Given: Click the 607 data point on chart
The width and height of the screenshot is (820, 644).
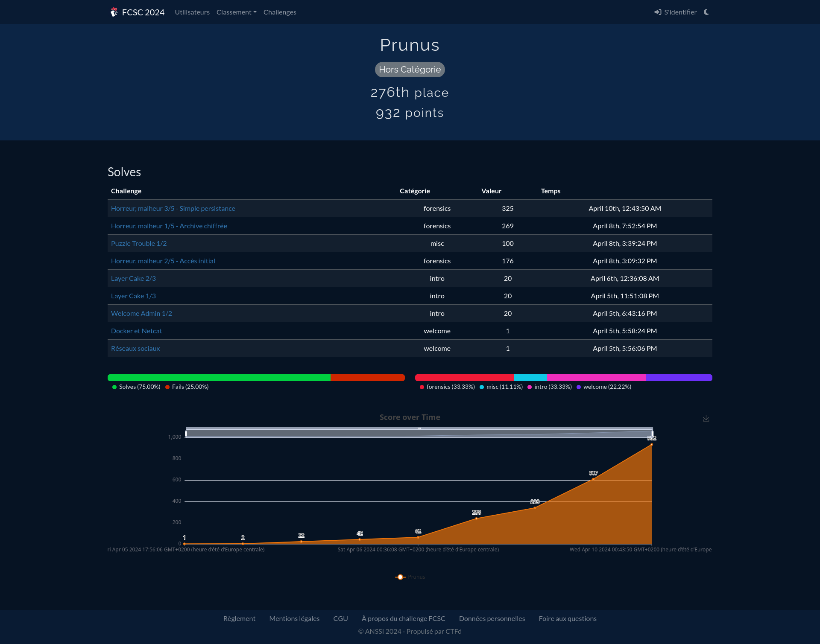Looking at the screenshot, I should [593, 479].
